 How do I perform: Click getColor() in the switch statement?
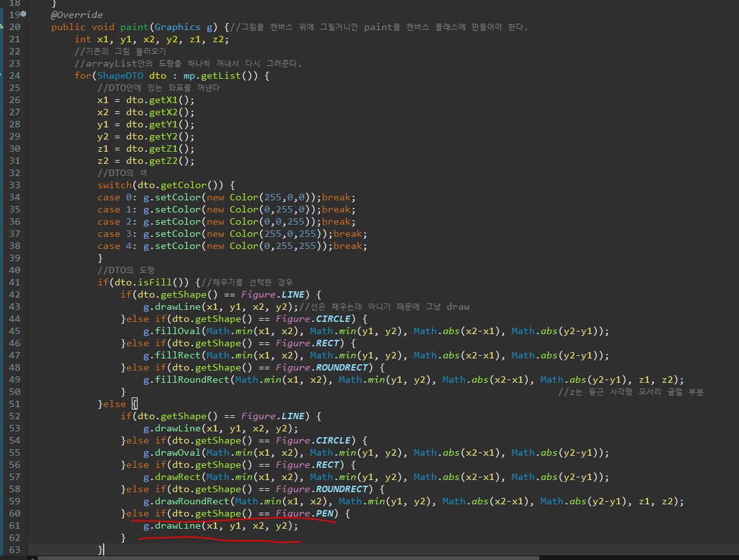(189, 185)
